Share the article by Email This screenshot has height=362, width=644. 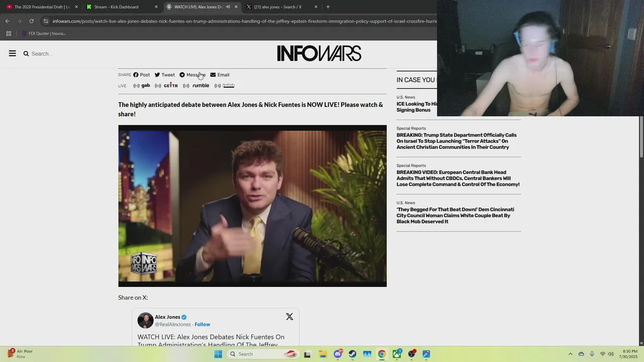click(220, 75)
